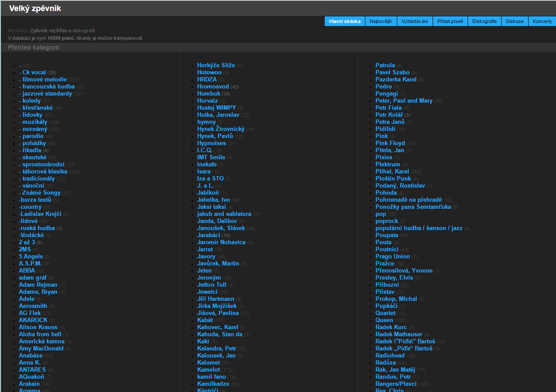Open the Radiohead category

click(390, 356)
